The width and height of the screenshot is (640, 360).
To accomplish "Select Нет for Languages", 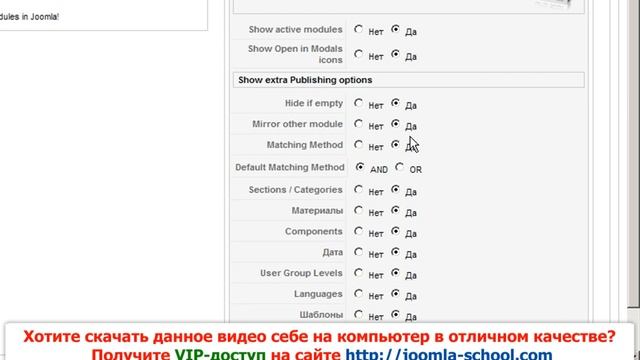I will (358, 293).
